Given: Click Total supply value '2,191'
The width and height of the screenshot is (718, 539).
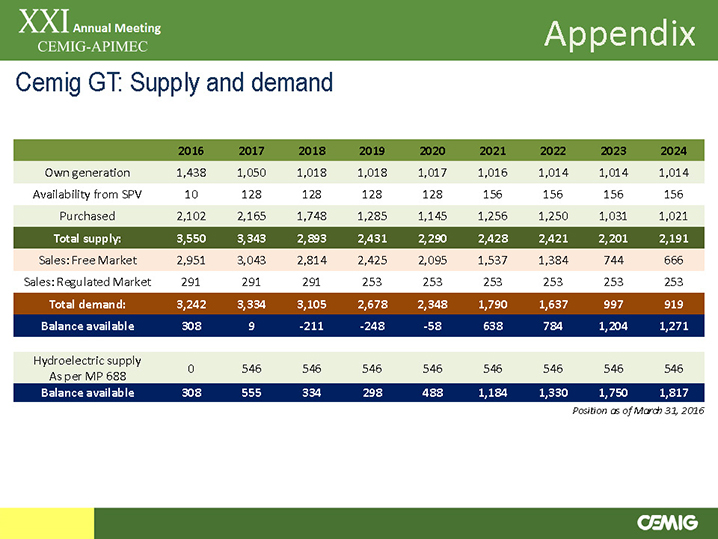Looking at the screenshot, I should tap(674, 239).
